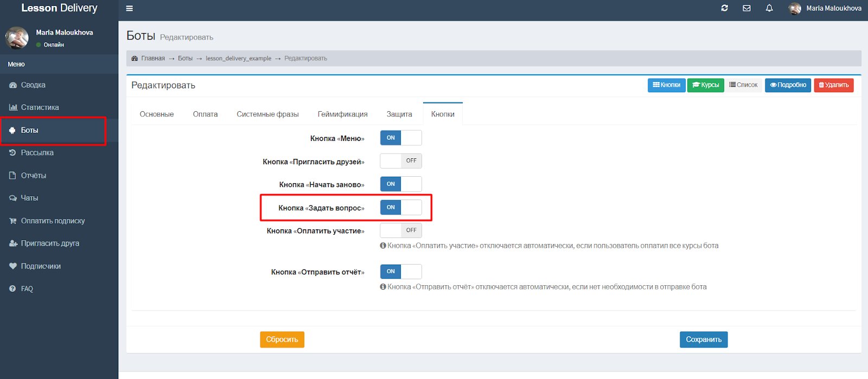Follow the Главная breadcrumb link
This screenshot has height=379, width=868.
coord(152,59)
